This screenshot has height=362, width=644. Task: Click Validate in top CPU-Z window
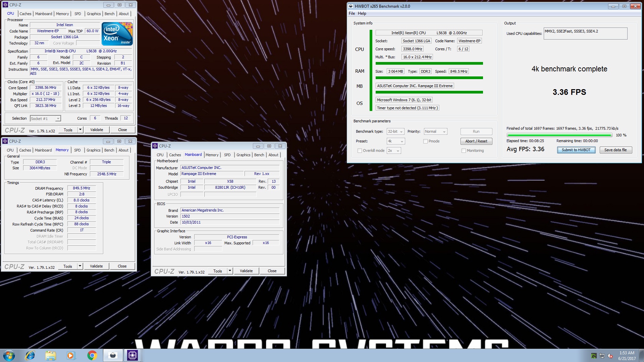pyautogui.click(x=97, y=130)
